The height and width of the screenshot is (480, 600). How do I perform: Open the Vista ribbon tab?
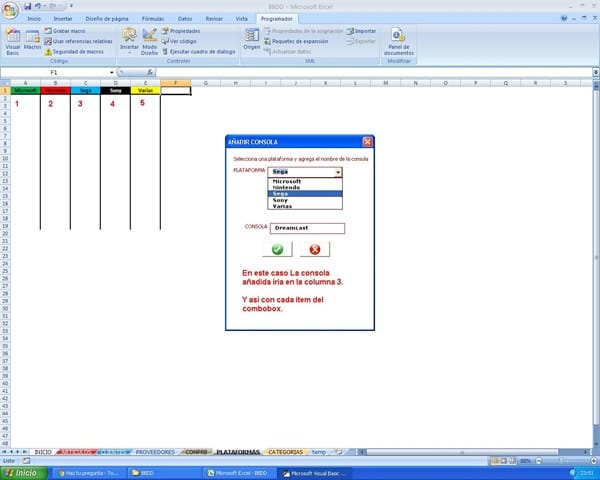241,18
